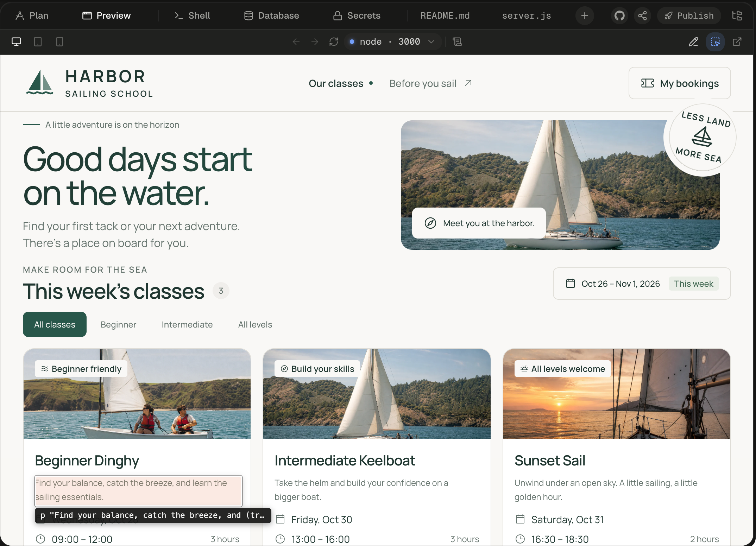
Task: Select the All classes filter
Action: [x=55, y=324]
